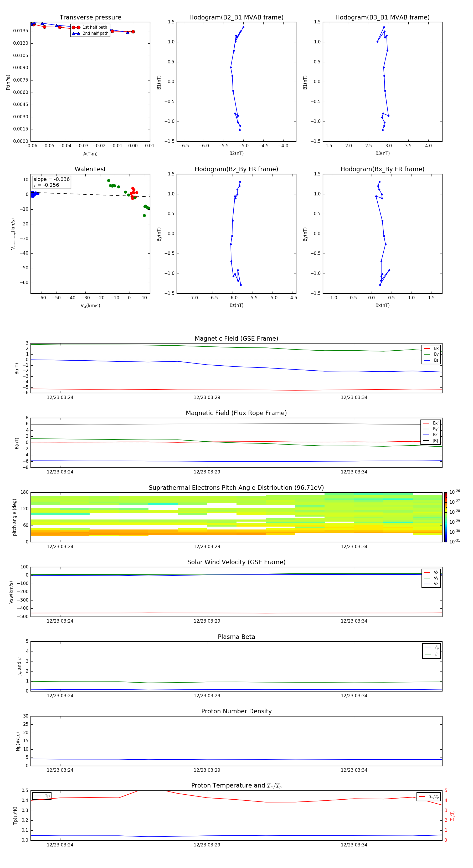This screenshot has height=868, width=473.
Task: Click the 'Bx' entry in GSE legend
Action: 431,349
